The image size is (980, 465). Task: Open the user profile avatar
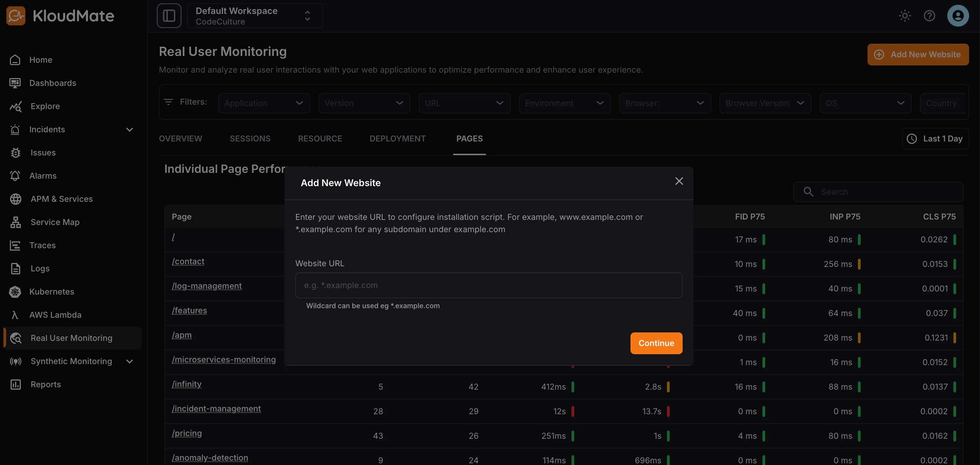tap(958, 16)
